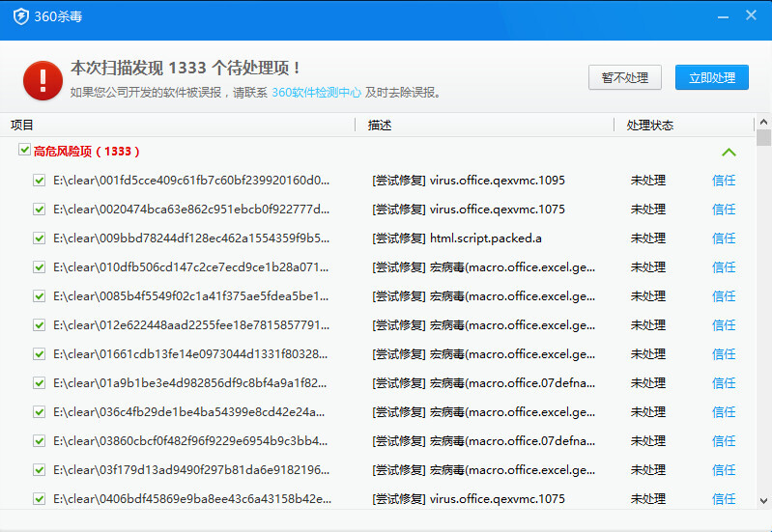The width and height of the screenshot is (772, 532).
Task: Click the 处理状态 column header
Action: click(x=649, y=126)
